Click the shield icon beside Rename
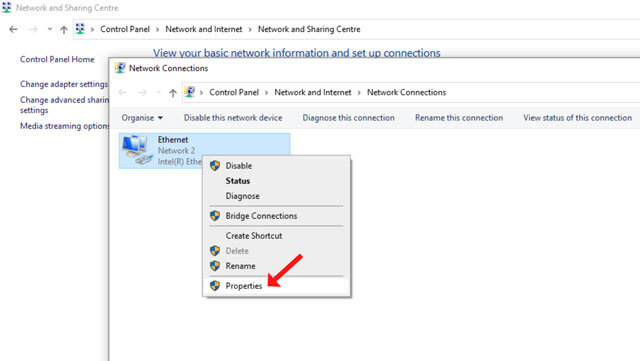 pyautogui.click(x=215, y=266)
